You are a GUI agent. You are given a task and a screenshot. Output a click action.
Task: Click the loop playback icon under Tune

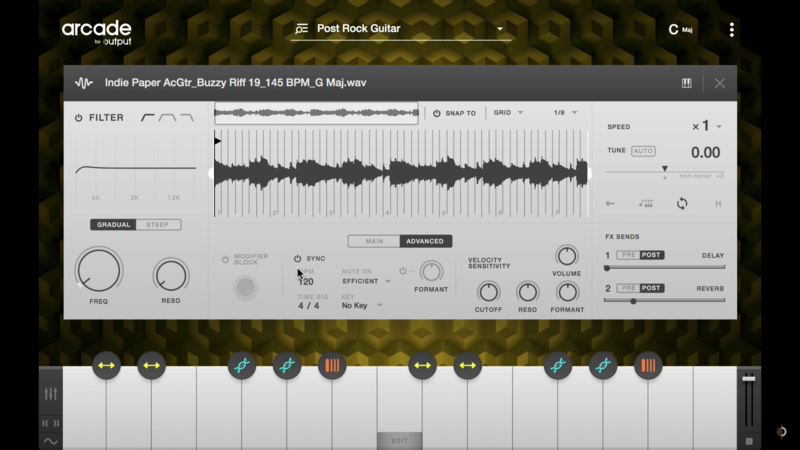pyautogui.click(x=682, y=204)
